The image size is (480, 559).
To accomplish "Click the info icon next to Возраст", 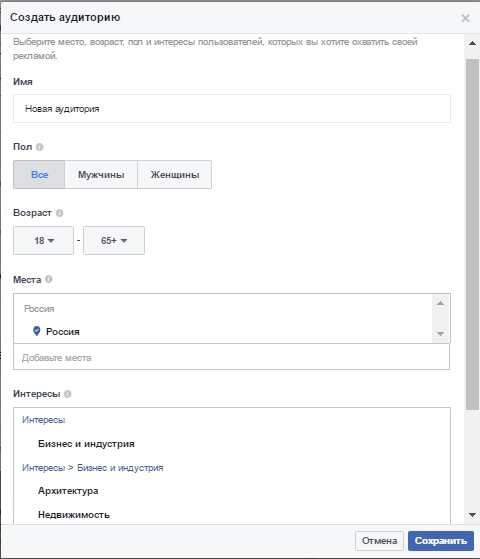I will [60, 213].
